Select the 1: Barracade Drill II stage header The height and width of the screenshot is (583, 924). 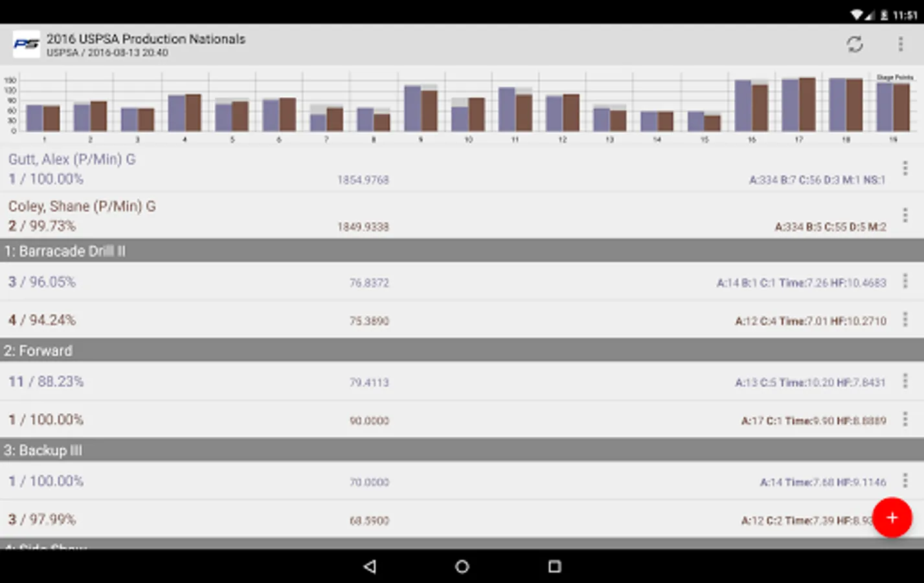(462, 251)
